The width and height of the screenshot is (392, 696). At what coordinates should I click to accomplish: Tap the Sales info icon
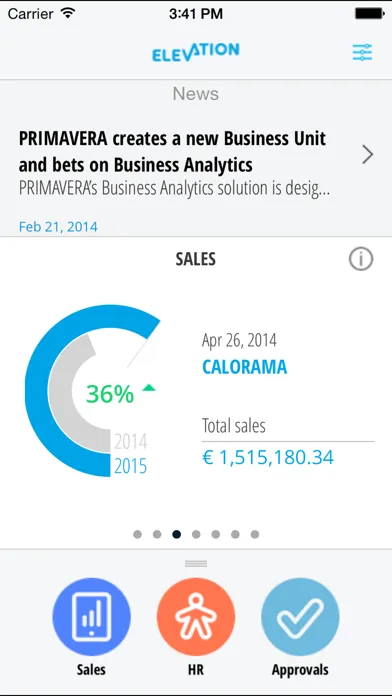[x=360, y=259]
